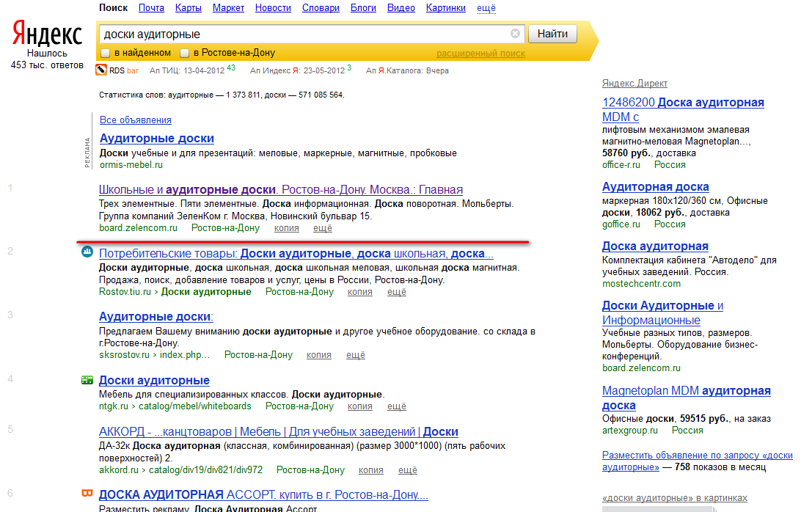
Task: Open "12486200 Доска аудиторная MDM с" ad
Action: click(683, 110)
